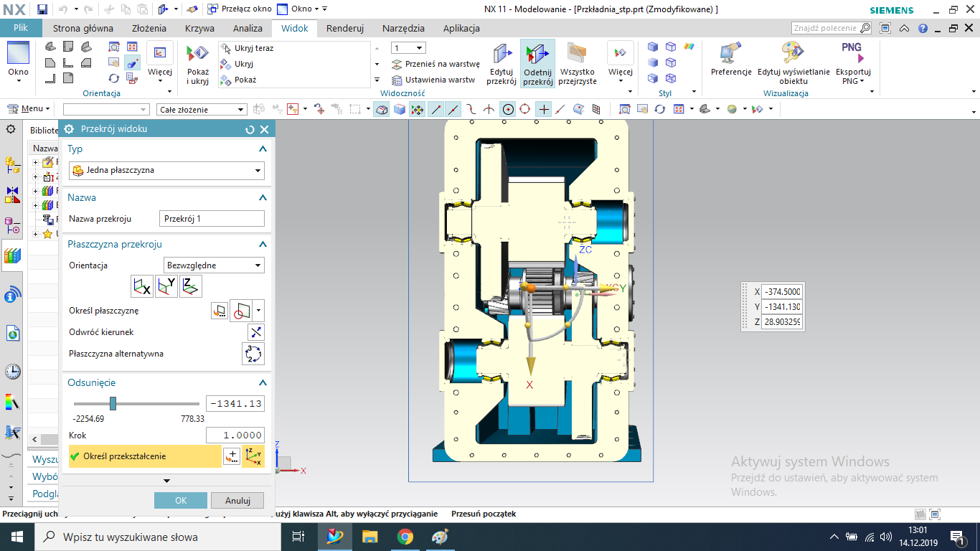Open the Typ dropdown showing Jedna płaszczyzna
980x551 pixels.
pyautogui.click(x=166, y=171)
